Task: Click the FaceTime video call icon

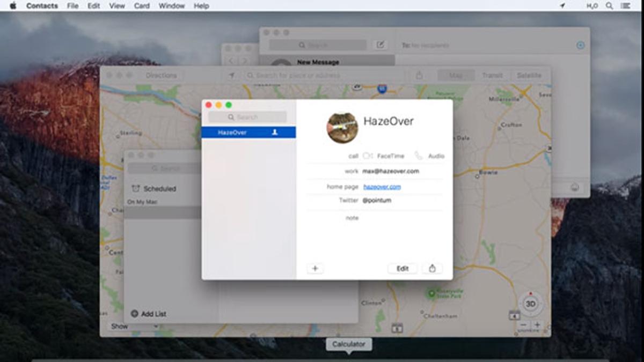Action: click(368, 156)
